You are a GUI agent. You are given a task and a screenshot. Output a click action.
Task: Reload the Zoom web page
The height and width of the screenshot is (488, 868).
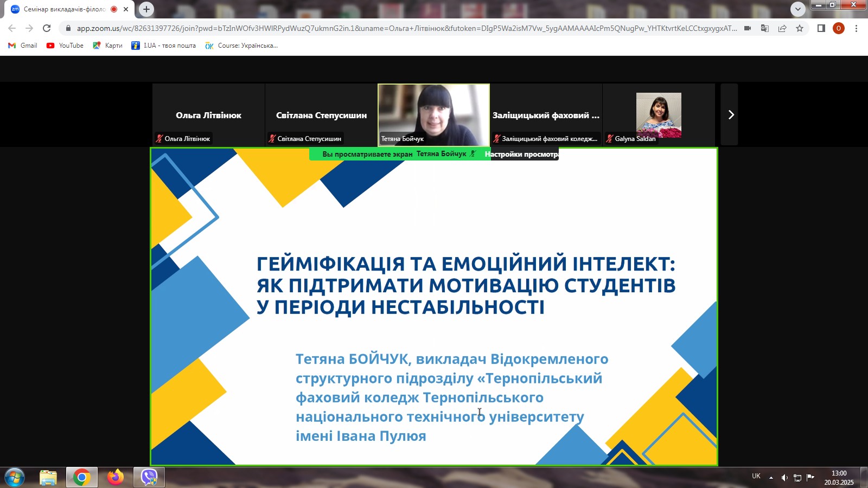(x=47, y=28)
